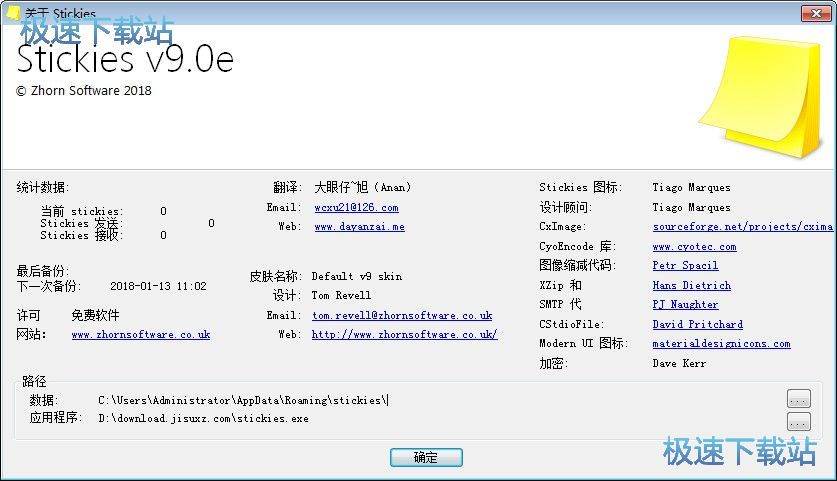The height and width of the screenshot is (481, 837).
Task: Click the Petr Spacil link
Action: (x=685, y=266)
